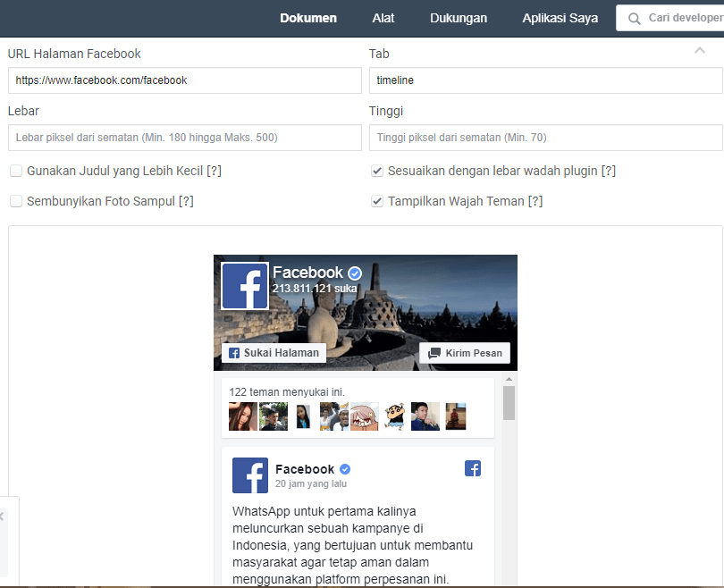The height and width of the screenshot is (588, 724).
Task: Click the plugin scrollbar up arrow
Action: tap(509, 379)
